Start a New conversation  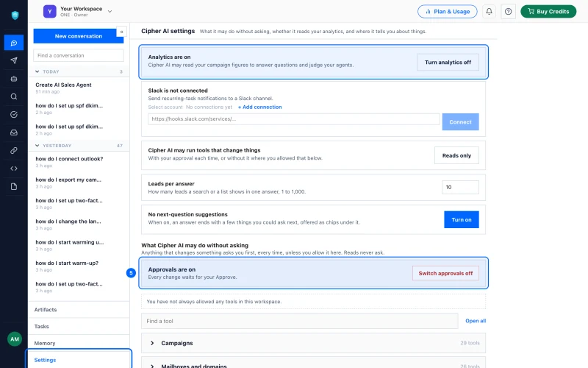click(79, 36)
